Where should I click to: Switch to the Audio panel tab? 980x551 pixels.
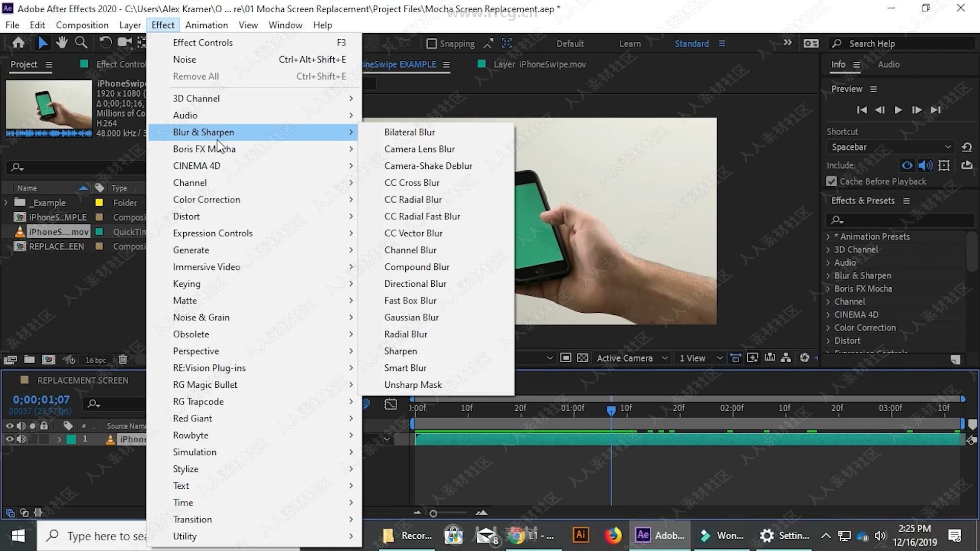[x=889, y=64]
